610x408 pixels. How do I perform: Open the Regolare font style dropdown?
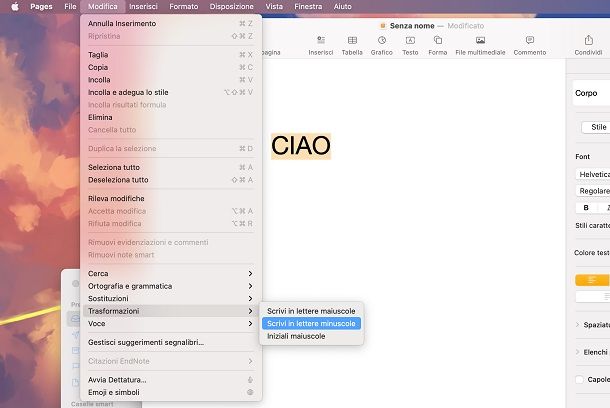(x=593, y=191)
